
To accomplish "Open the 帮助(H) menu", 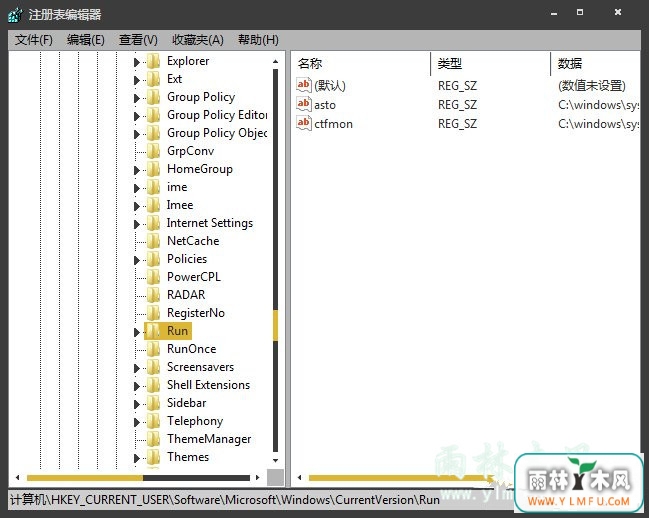I will tap(258, 40).
